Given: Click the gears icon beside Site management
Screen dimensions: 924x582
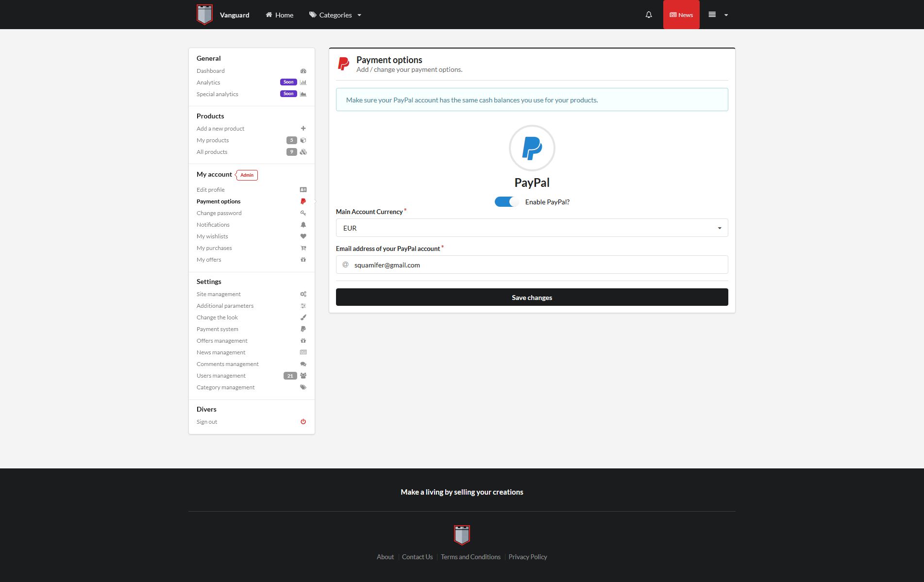Looking at the screenshot, I should [303, 294].
